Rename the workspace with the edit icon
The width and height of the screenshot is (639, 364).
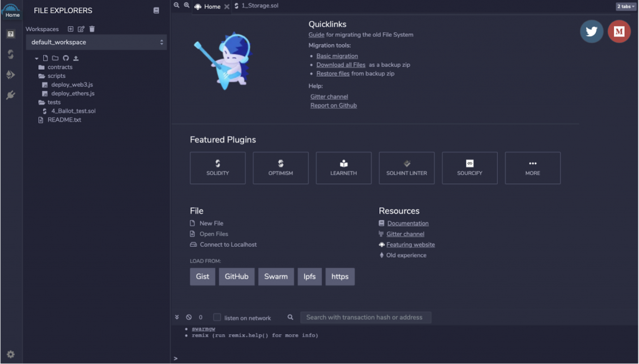click(x=81, y=29)
